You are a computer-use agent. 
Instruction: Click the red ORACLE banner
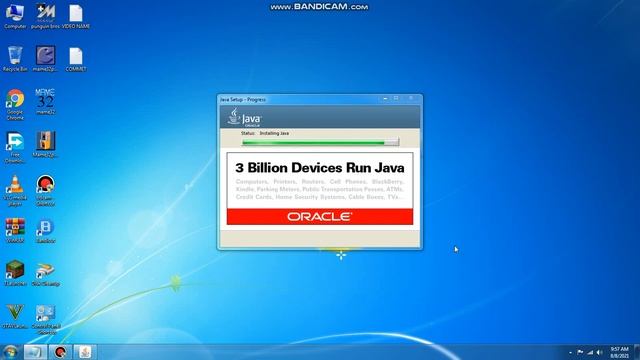pos(320,216)
